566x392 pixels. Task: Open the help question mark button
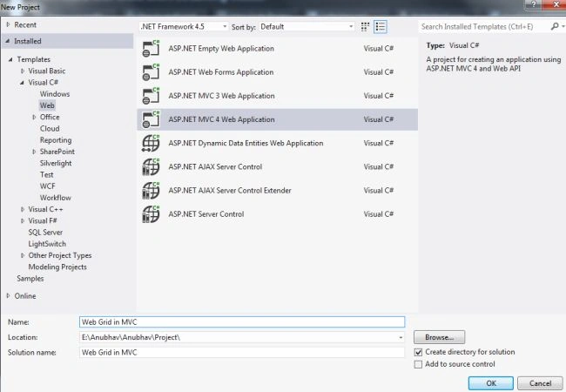tap(534, 4)
